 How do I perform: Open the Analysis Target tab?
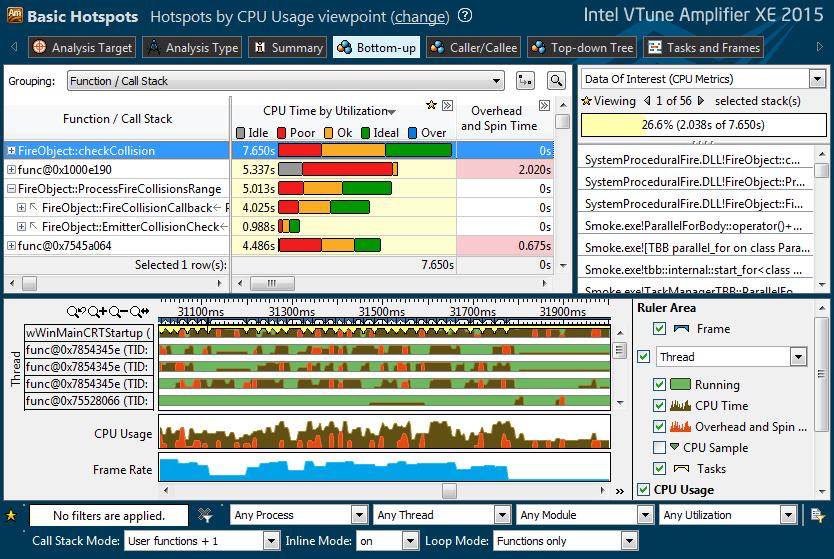82,47
